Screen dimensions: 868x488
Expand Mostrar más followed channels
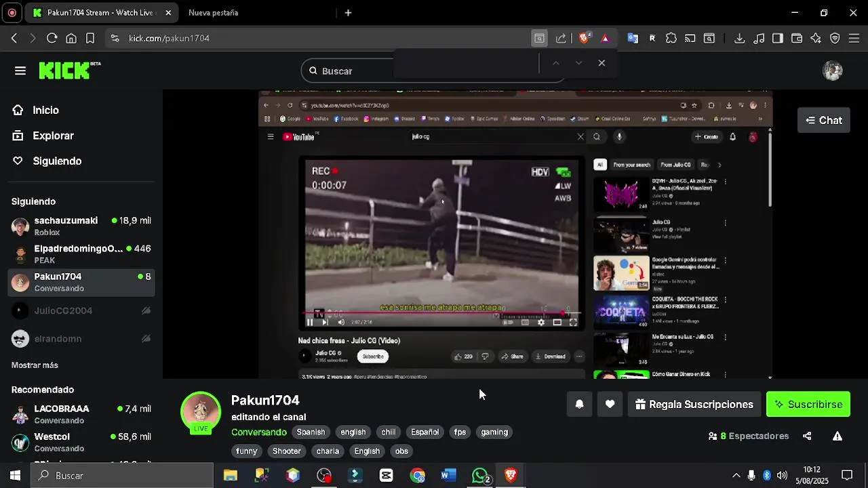(x=35, y=365)
